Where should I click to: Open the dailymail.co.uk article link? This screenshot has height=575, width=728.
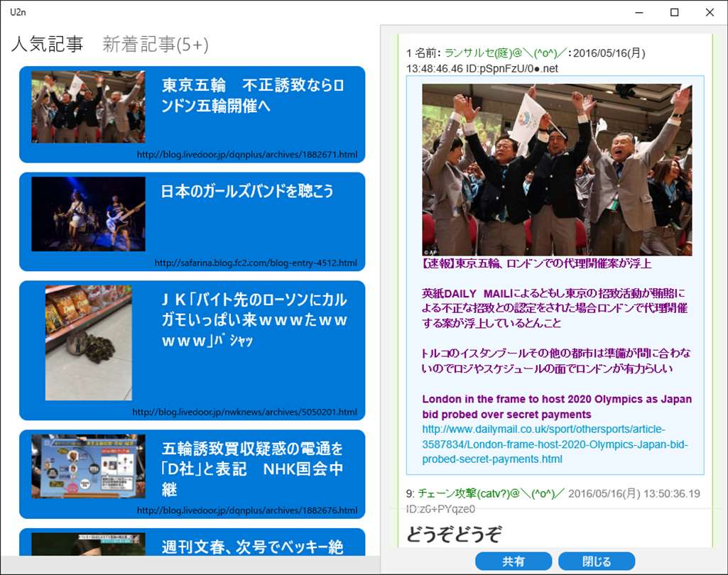tap(555, 444)
